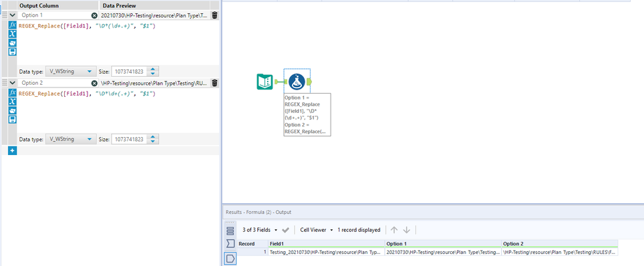Collapse the Option 2 expression
The height and width of the screenshot is (266, 644).
click(x=12, y=83)
